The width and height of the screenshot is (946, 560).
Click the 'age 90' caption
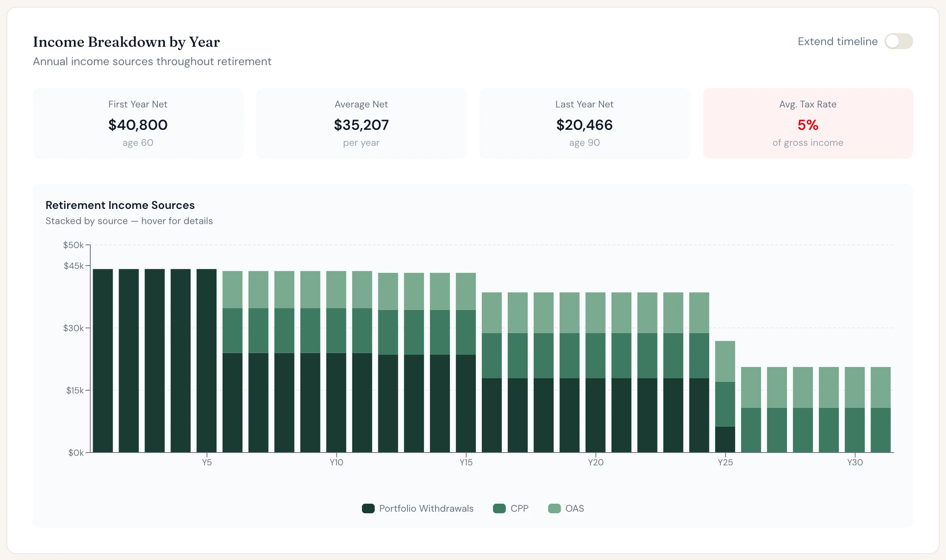pos(584,143)
